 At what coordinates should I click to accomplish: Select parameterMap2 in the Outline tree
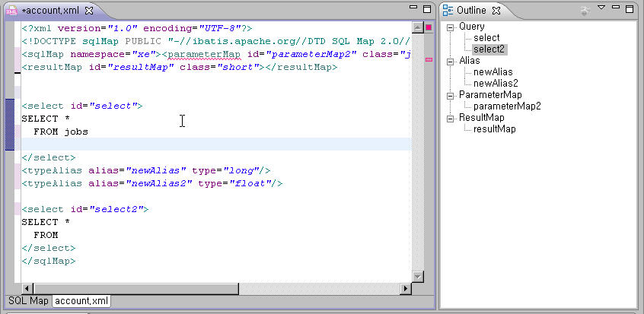pos(507,106)
